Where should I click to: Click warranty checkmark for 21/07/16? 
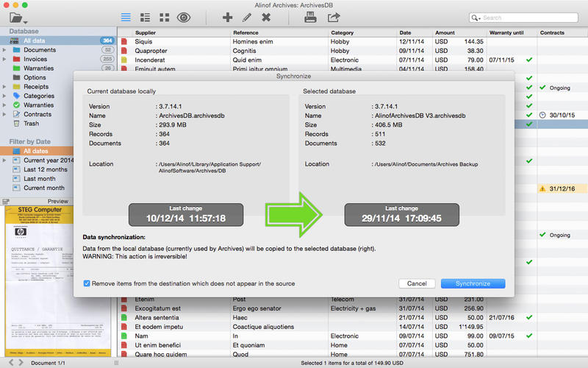tap(529, 317)
